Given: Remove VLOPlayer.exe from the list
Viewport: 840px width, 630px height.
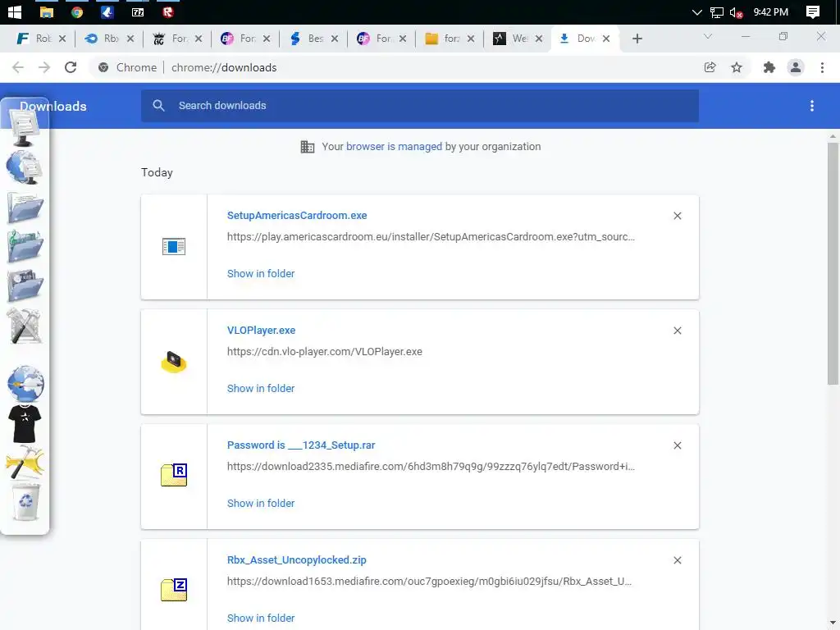Looking at the screenshot, I should click(x=677, y=331).
